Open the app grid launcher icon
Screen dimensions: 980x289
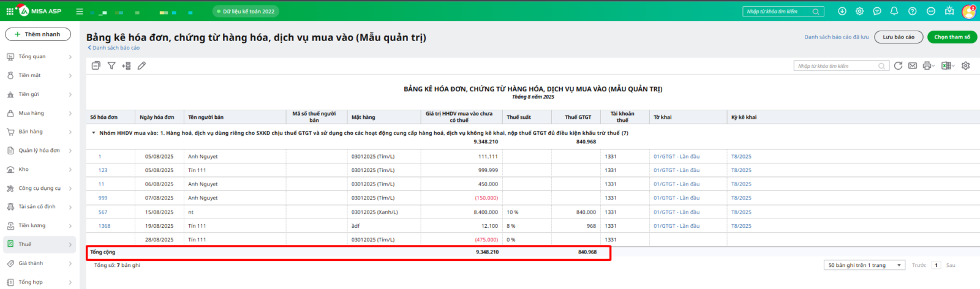[10, 11]
